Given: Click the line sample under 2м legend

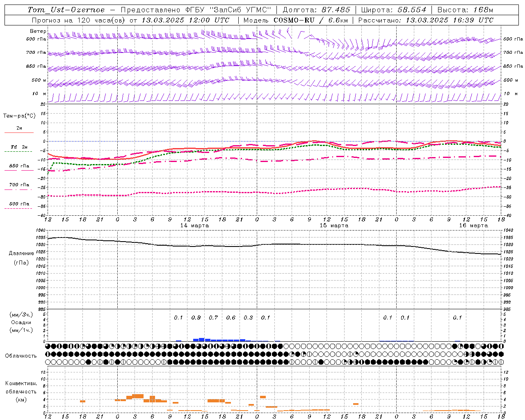Looking at the screenshot, I should pyautogui.click(x=19, y=132).
